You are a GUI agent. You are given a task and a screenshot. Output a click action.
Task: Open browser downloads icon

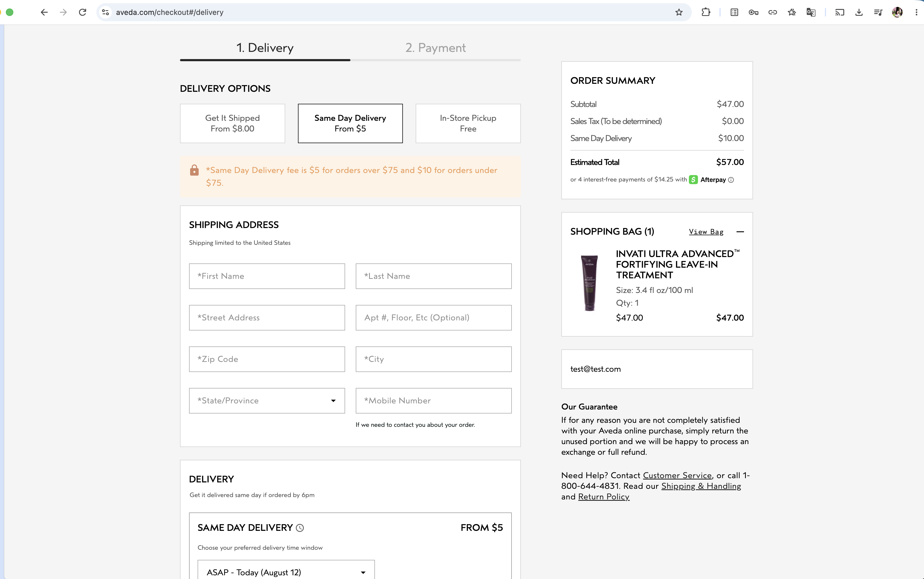point(859,12)
